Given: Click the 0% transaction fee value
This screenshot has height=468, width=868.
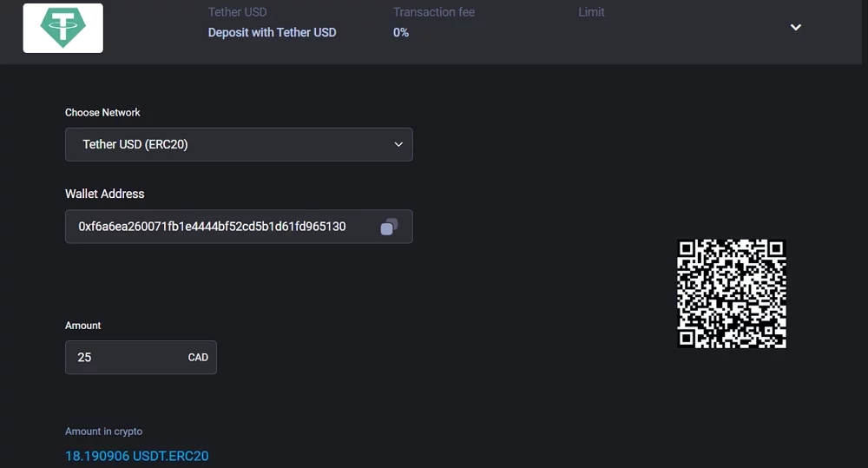Looking at the screenshot, I should point(400,32).
